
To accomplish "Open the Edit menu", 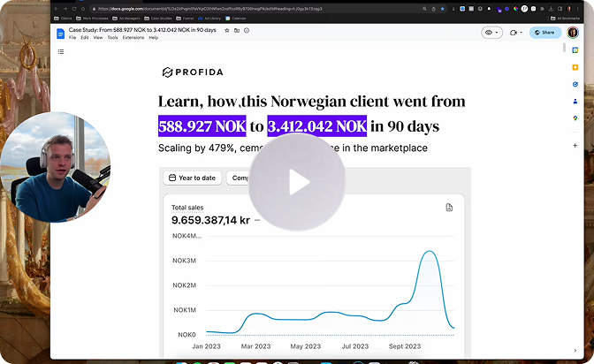I will point(85,37).
